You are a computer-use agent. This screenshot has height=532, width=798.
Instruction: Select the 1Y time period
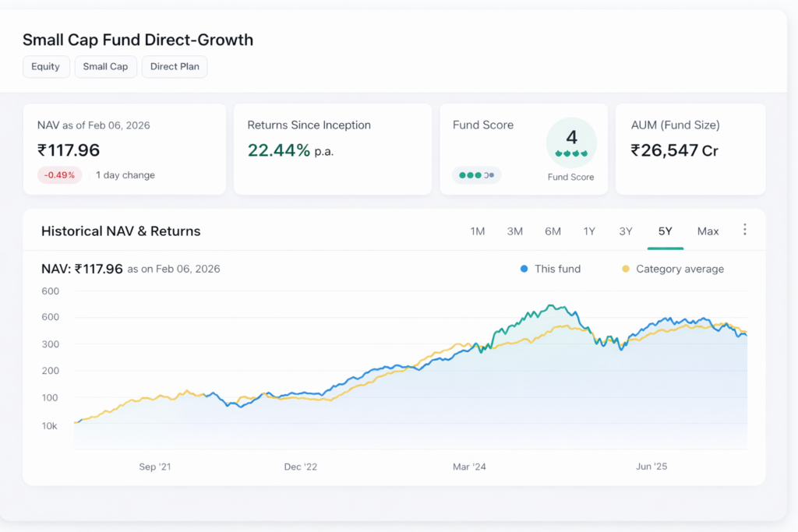(x=589, y=231)
